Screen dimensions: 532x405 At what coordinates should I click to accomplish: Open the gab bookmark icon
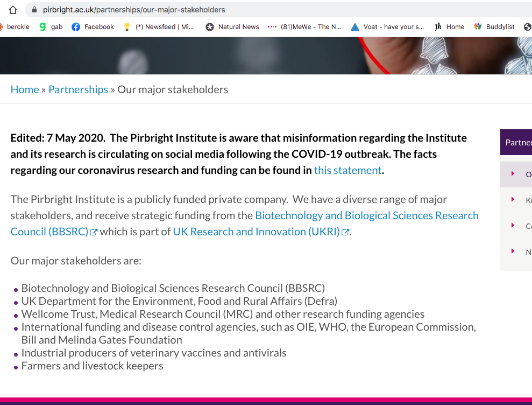pos(42,27)
